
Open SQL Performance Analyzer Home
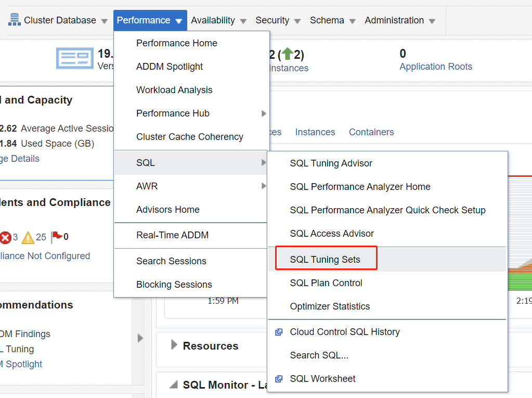(387, 187)
